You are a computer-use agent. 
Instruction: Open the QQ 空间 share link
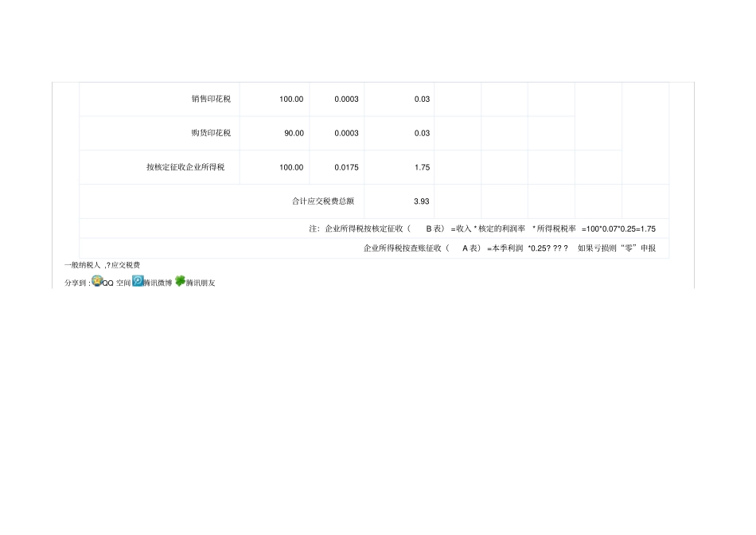pyautogui.click(x=116, y=283)
